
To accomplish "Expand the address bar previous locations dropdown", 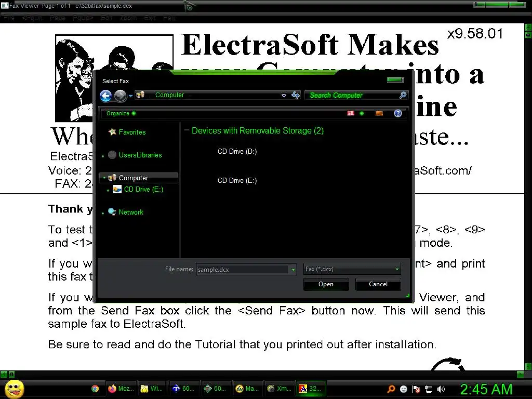I will coord(284,96).
